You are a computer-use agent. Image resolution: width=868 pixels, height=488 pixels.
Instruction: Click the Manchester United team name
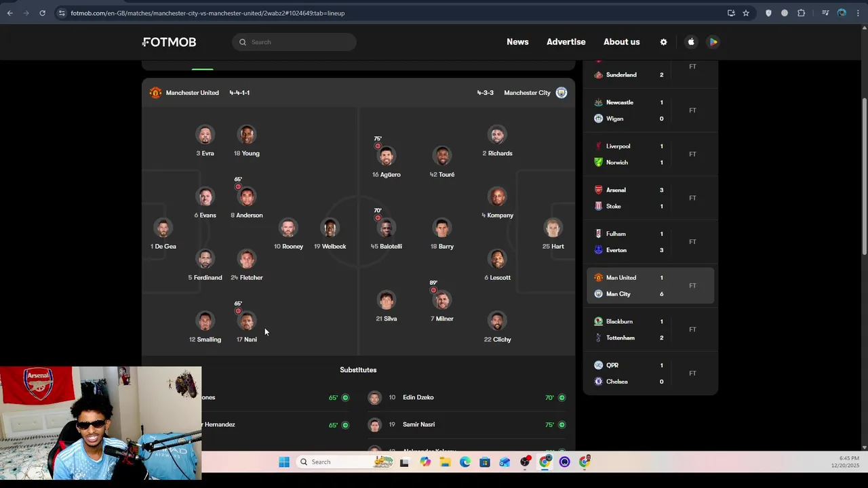192,93
